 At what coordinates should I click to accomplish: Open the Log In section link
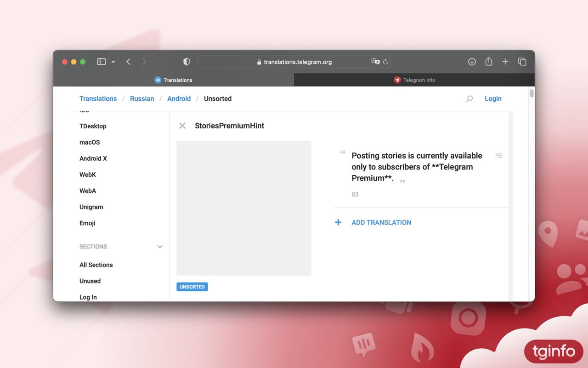pyautogui.click(x=88, y=297)
